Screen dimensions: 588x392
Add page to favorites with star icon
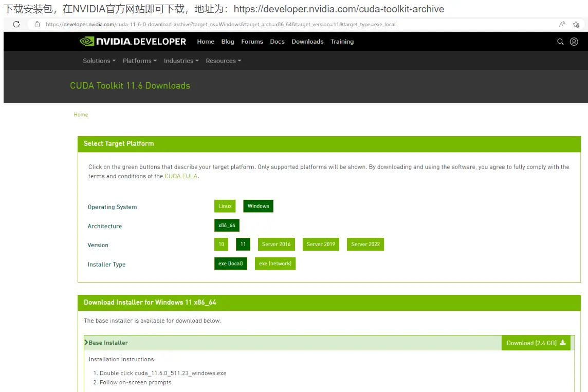(576, 24)
